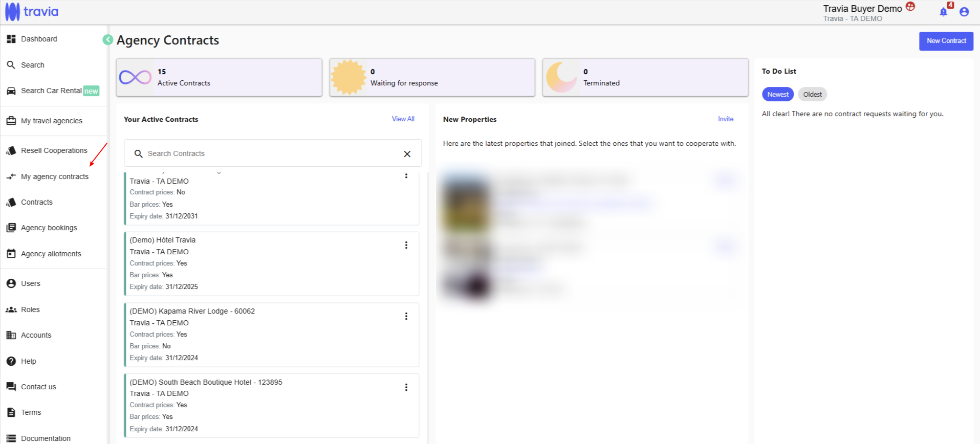Open the Active Contracts summary card
This screenshot has width=980, height=444.
pyautogui.click(x=219, y=77)
